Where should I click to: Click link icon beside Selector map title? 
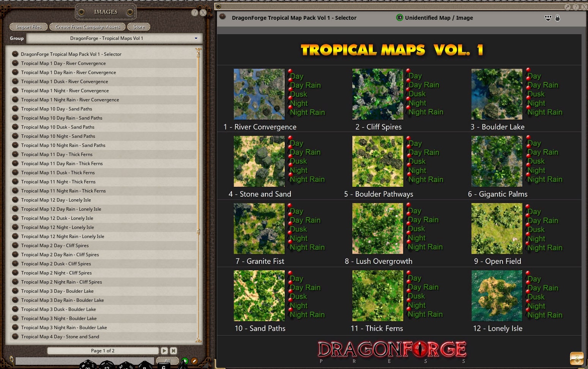(223, 17)
